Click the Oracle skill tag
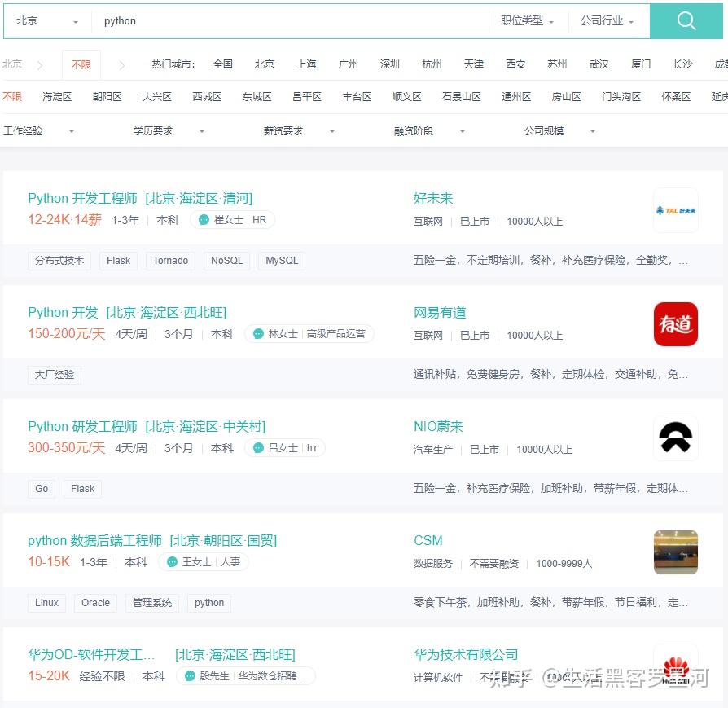This screenshot has width=728, height=708. [x=95, y=603]
